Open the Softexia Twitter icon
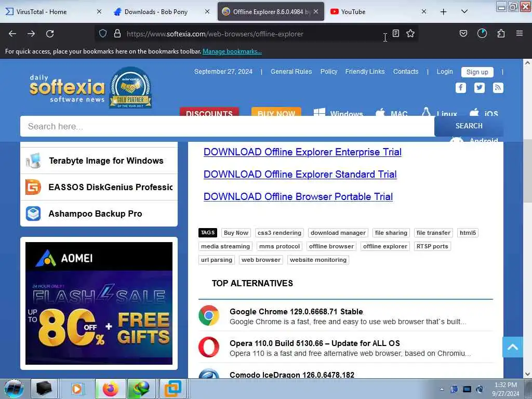 (480, 87)
